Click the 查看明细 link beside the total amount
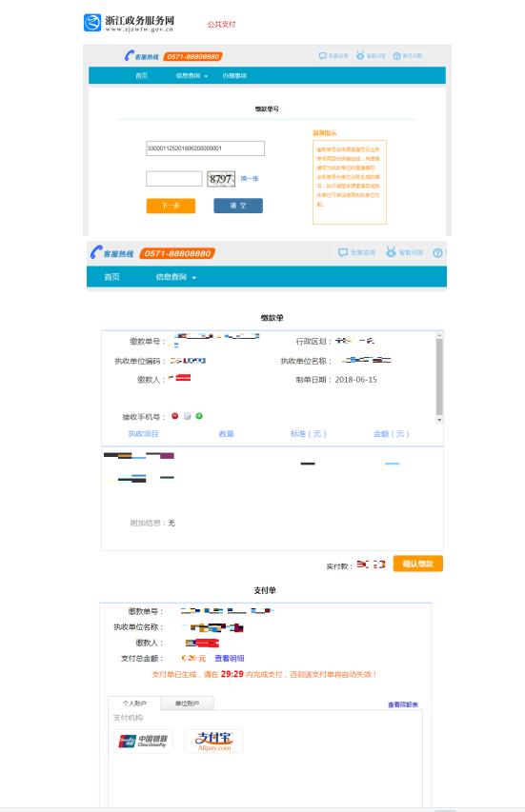Screen dimensions: 525x812 click(230, 658)
